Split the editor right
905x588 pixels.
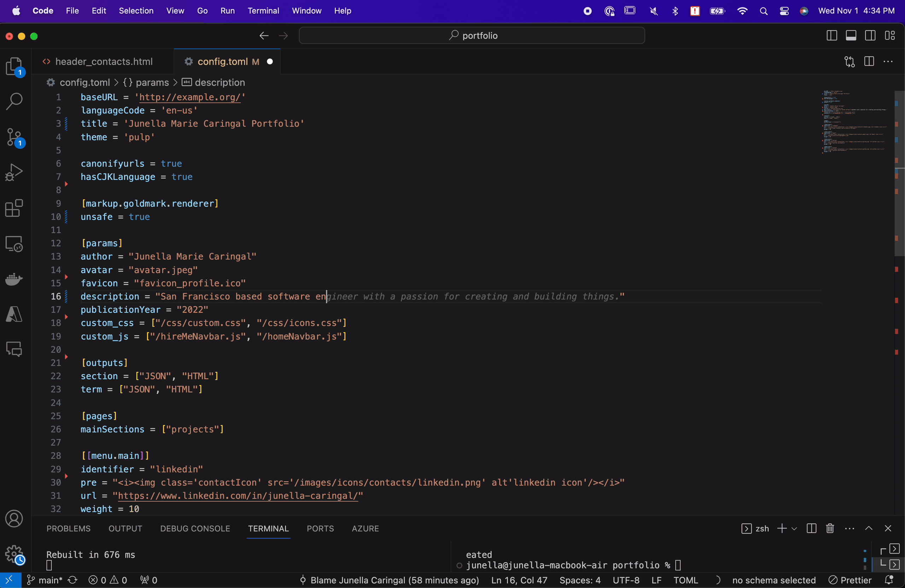click(x=869, y=61)
